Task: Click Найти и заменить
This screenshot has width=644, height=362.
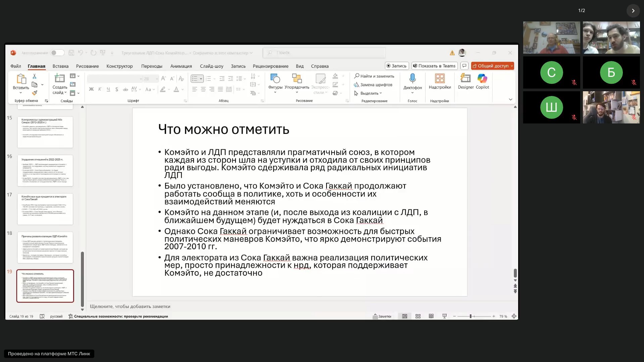Action: [374, 76]
